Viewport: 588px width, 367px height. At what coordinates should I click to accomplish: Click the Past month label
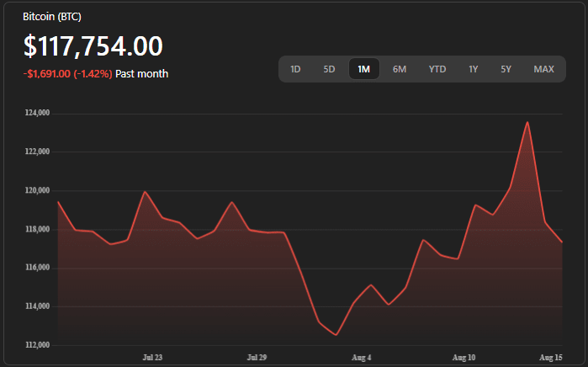point(141,74)
